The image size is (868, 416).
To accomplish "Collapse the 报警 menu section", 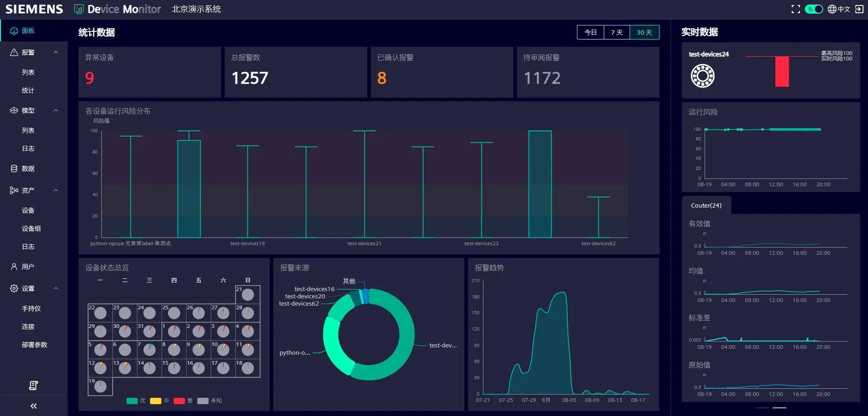I will pyautogui.click(x=56, y=52).
